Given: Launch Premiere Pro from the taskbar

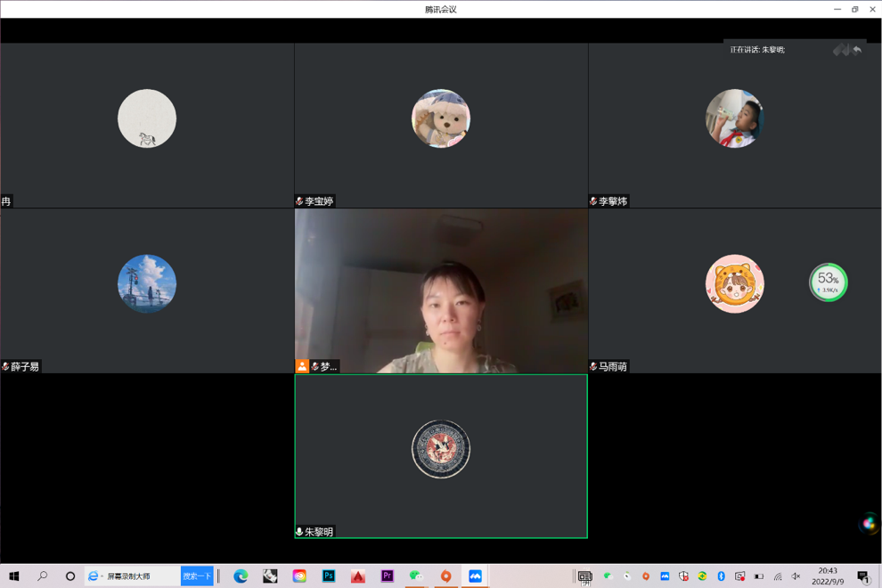Looking at the screenshot, I should pos(387,575).
